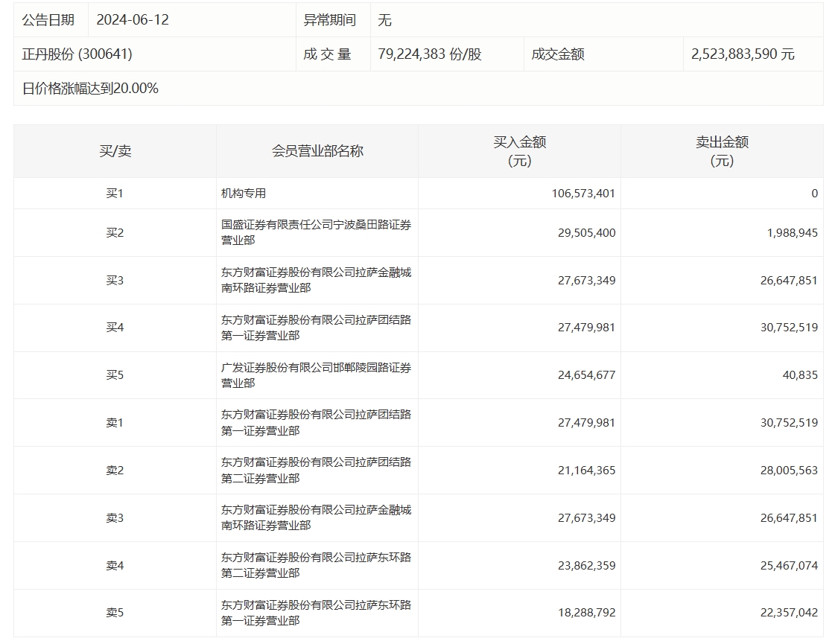Click the stock name 正丹股份 (300641)
835x644 pixels.
click(77, 54)
